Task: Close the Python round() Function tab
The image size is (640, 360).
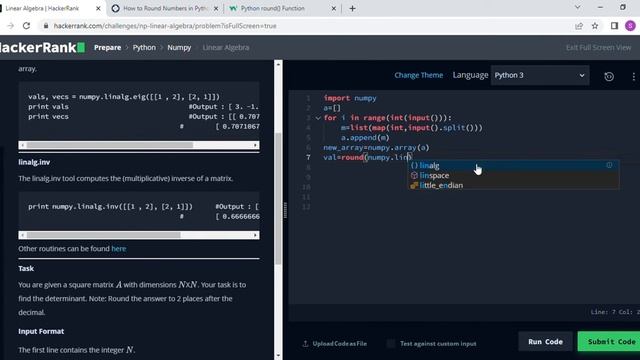Action: click(333, 8)
